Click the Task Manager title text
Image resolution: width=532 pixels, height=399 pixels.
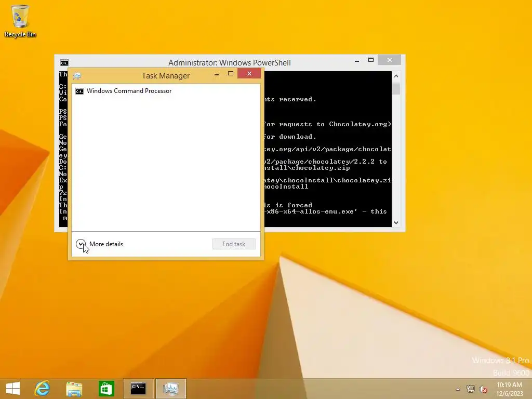tap(166, 76)
